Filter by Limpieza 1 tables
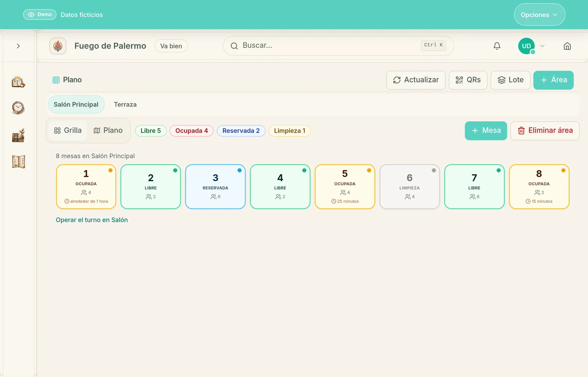The image size is (588, 377). (x=290, y=131)
